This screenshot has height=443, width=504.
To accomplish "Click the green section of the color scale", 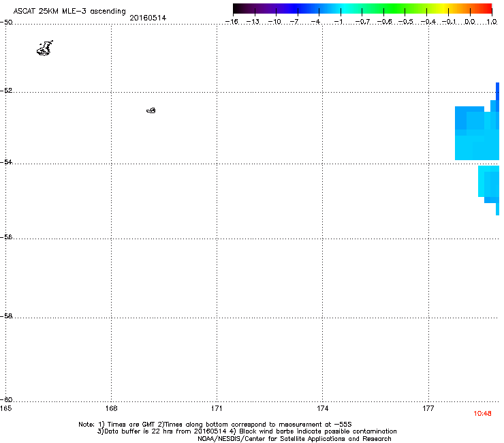I will (x=395, y=8).
